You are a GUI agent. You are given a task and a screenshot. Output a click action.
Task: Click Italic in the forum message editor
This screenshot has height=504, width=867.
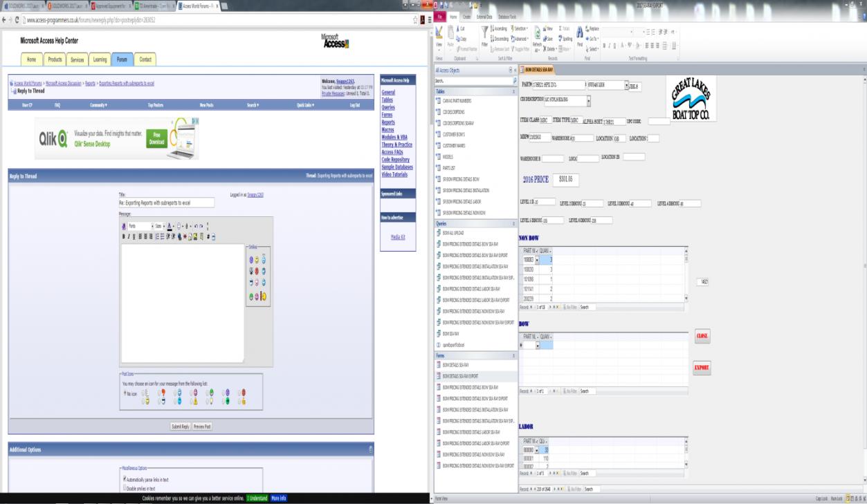point(129,237)
